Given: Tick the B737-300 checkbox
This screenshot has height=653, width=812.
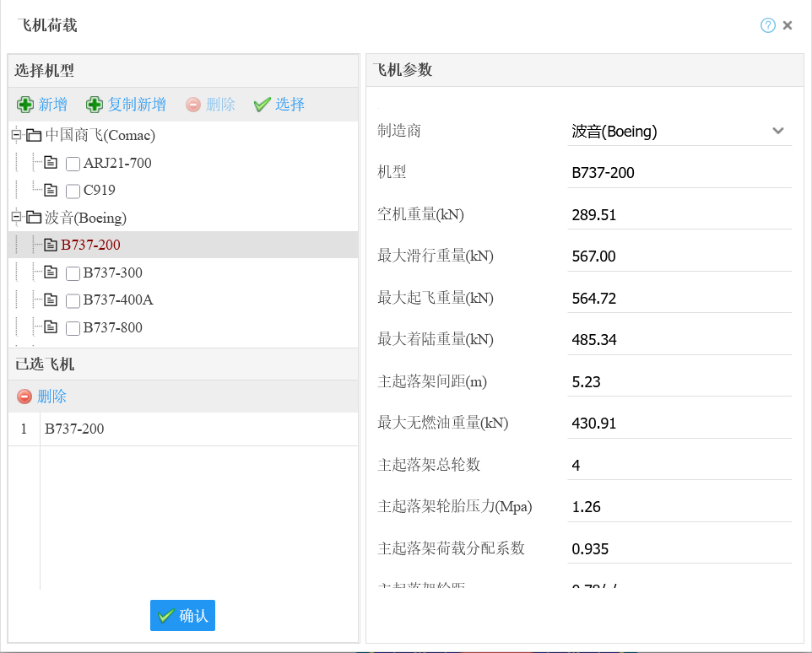Looking at the screenshot, I should tap(73, 273).
